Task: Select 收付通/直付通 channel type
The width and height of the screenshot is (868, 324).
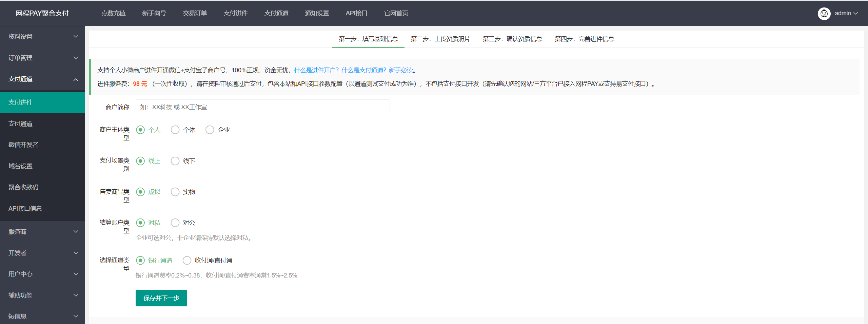Action: coord(187,261)
